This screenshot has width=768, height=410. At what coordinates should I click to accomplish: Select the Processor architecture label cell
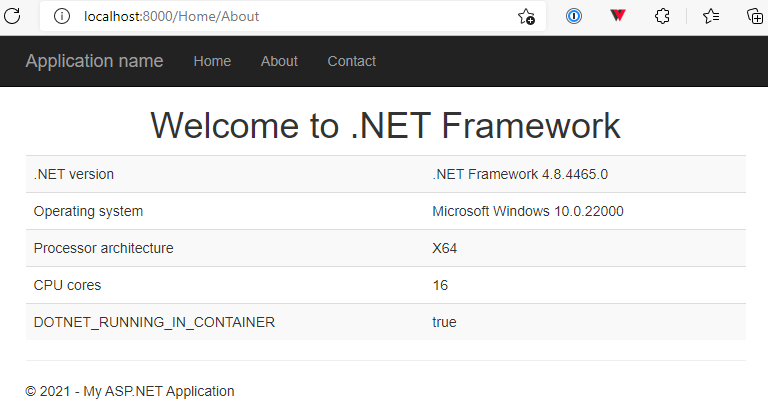pyautogui.click(x=225, y=248)
